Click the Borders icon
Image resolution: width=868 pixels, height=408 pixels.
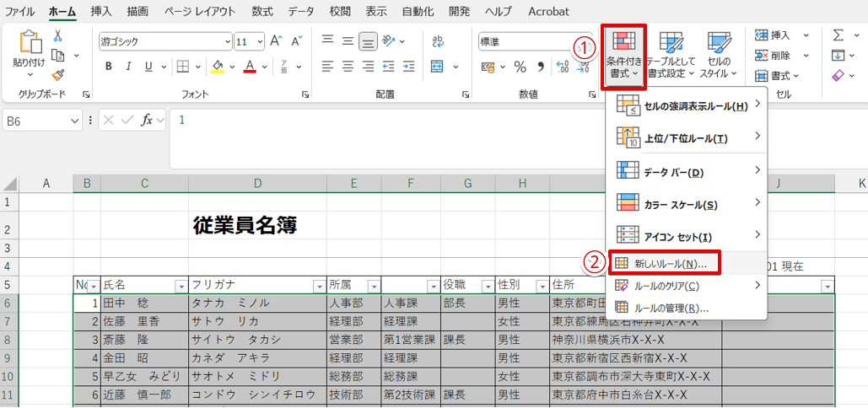tap(183, 67)
